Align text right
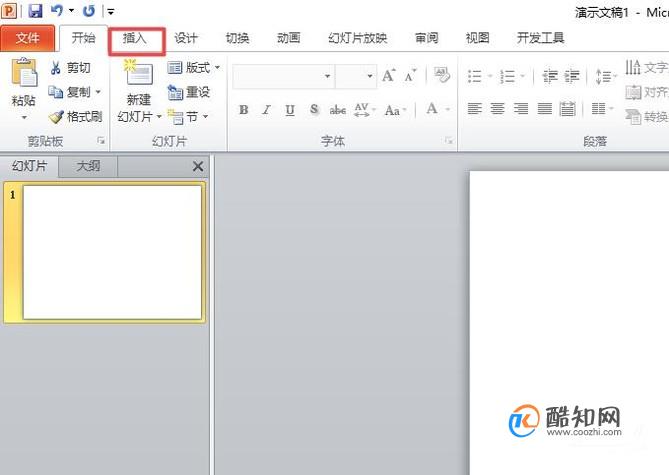This screenshot has height=475, width=669. click(521, 109)
